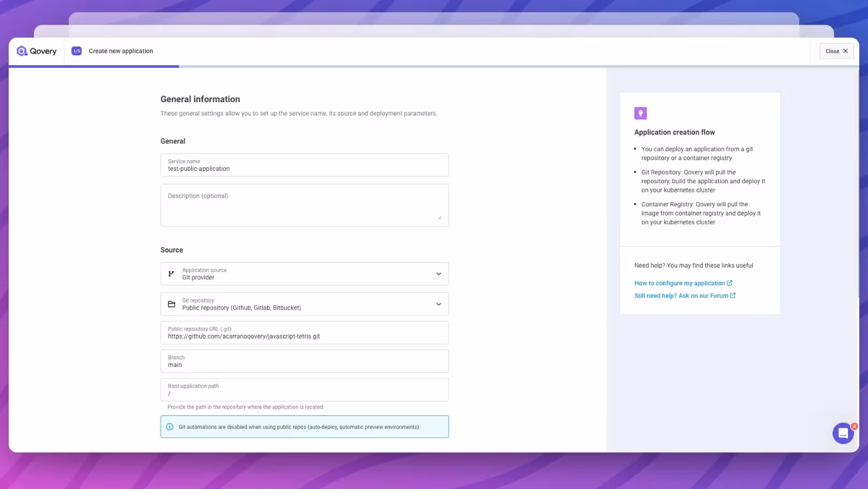Edit the Root application path field
Viewport: 868px width, 489px height.
click(305, 390)
